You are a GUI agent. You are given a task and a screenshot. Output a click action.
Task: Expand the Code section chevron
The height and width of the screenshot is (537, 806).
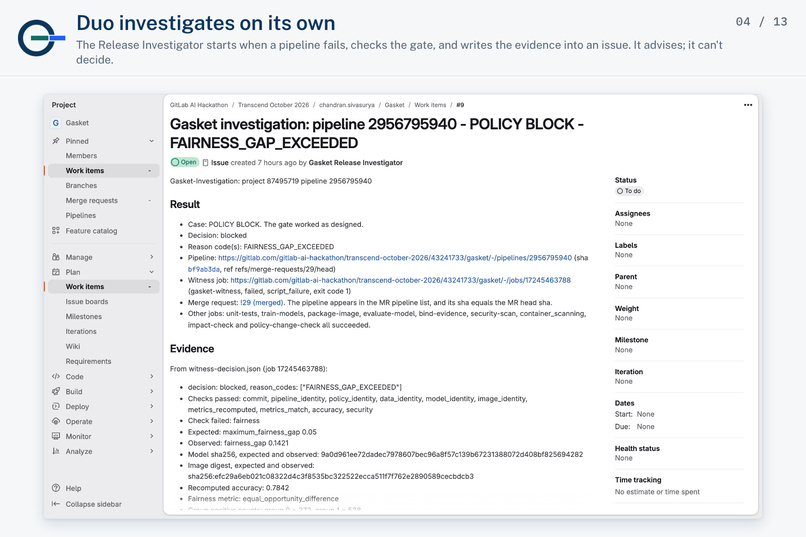[152, 376]
